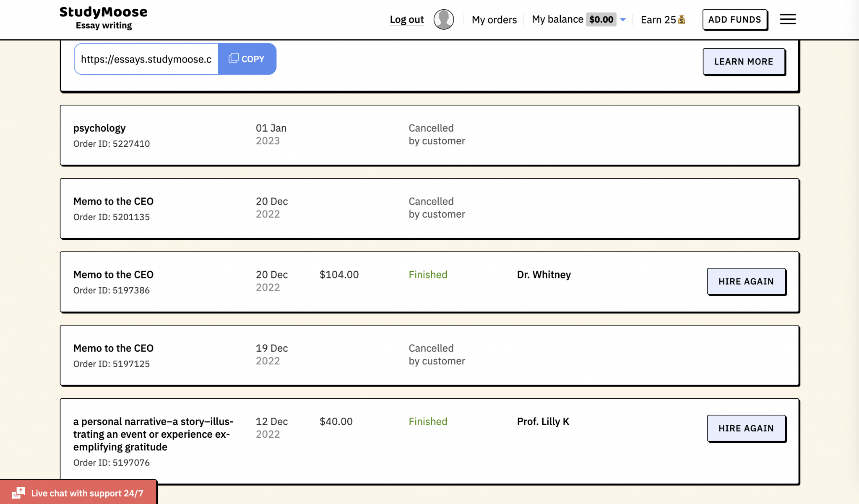Click the referral link input field

point(146,59)
